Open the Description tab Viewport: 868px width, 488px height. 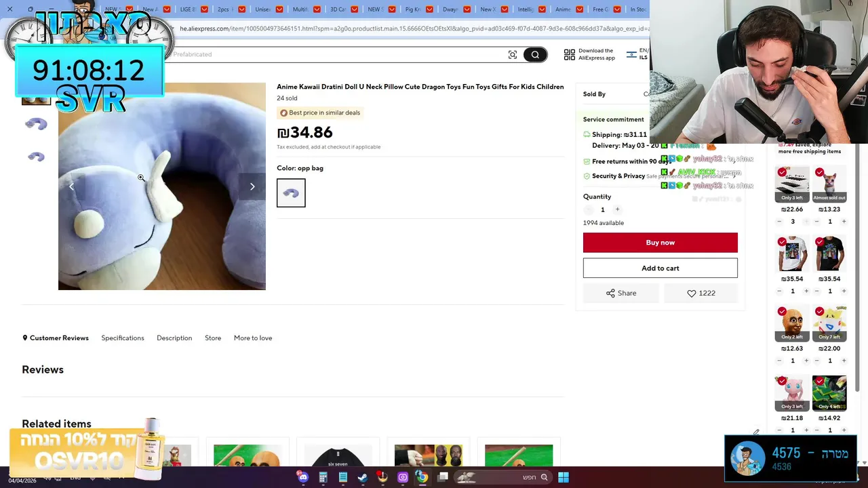coord(174,338)
